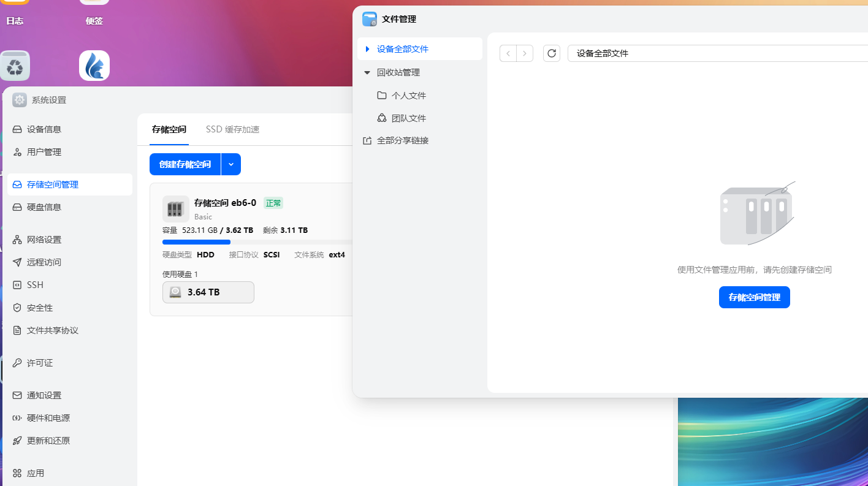Image resolution: width=868 pixels, height=486 pixels.
Task: Click the recycle bin desktop icon
Action: 15,66
